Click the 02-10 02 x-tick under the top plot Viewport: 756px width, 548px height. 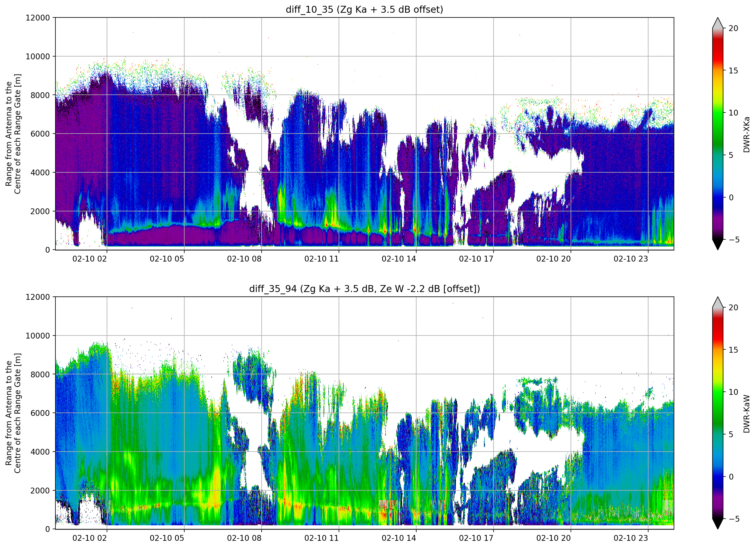[90, 259]
